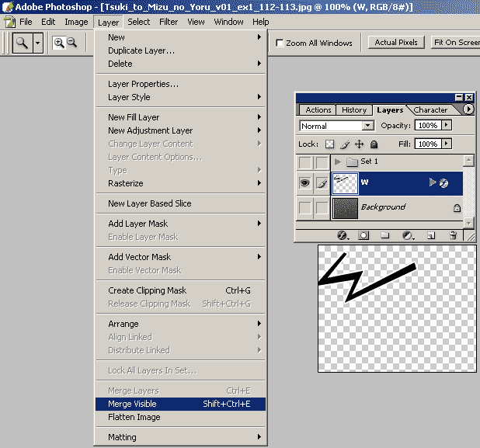Open the Fill slider arrow

(447, 144)
